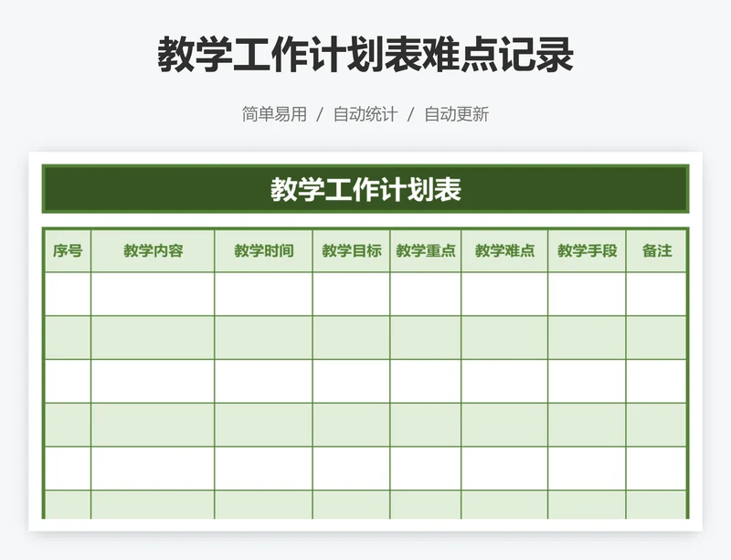Click the table preview thumbnail card
This screenshot has width=731, height=560.
pos(365,342)
